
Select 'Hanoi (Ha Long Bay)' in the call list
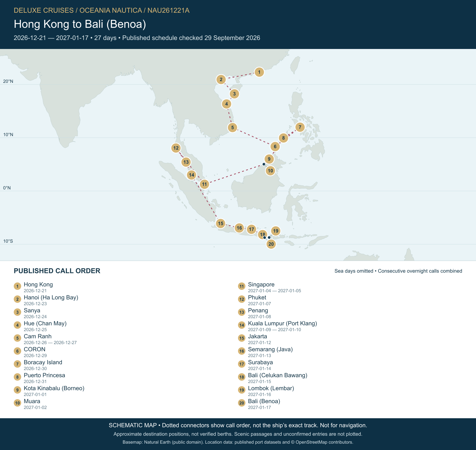51,298
